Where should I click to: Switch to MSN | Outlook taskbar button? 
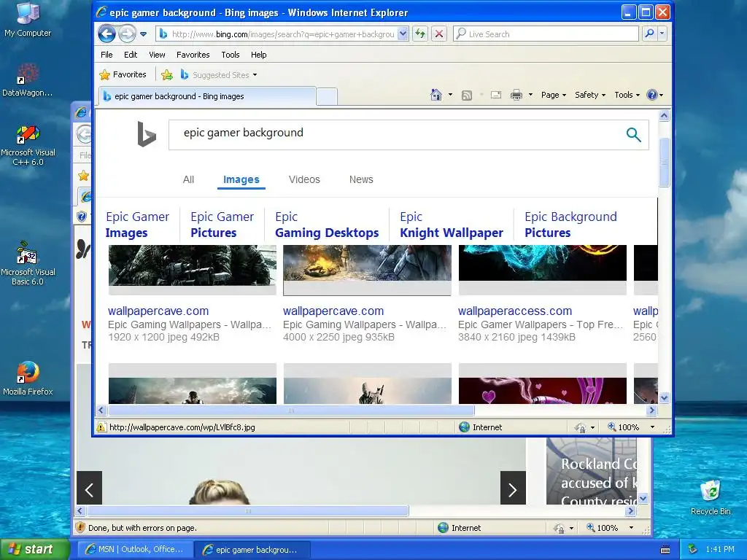coord(135,550)
